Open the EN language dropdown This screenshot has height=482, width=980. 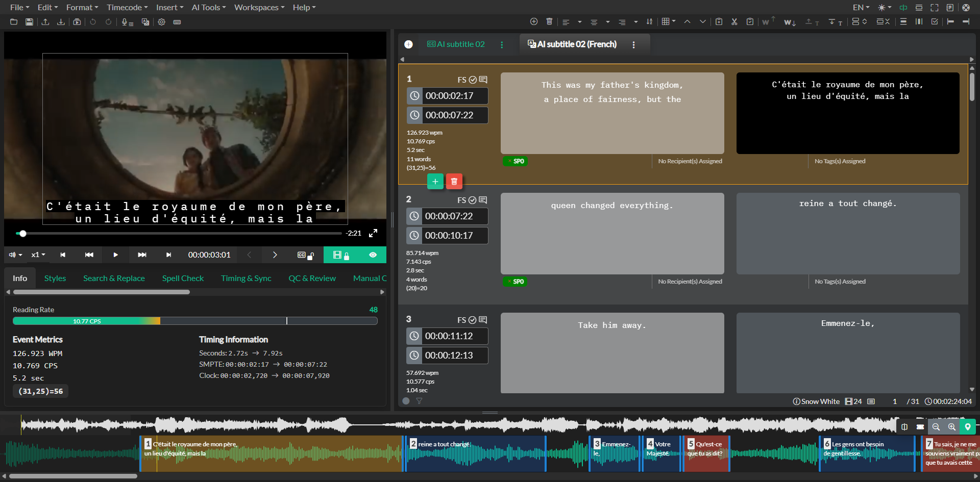[861, 8]
